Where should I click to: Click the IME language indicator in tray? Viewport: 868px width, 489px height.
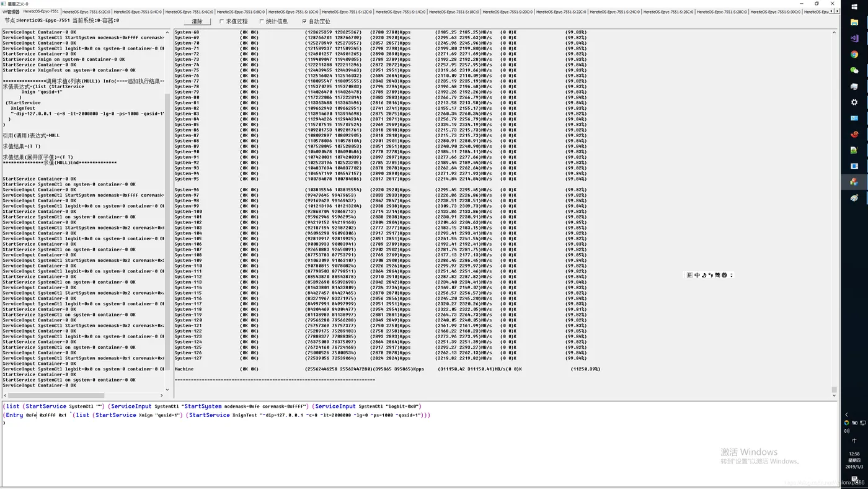854,441
